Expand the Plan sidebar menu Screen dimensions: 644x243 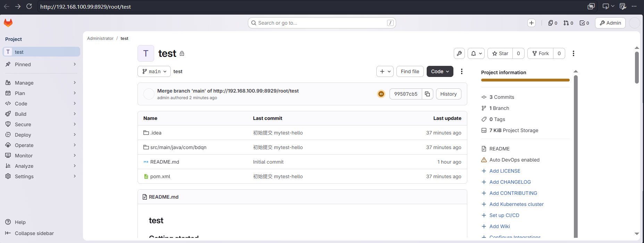(x=41, y=93)
